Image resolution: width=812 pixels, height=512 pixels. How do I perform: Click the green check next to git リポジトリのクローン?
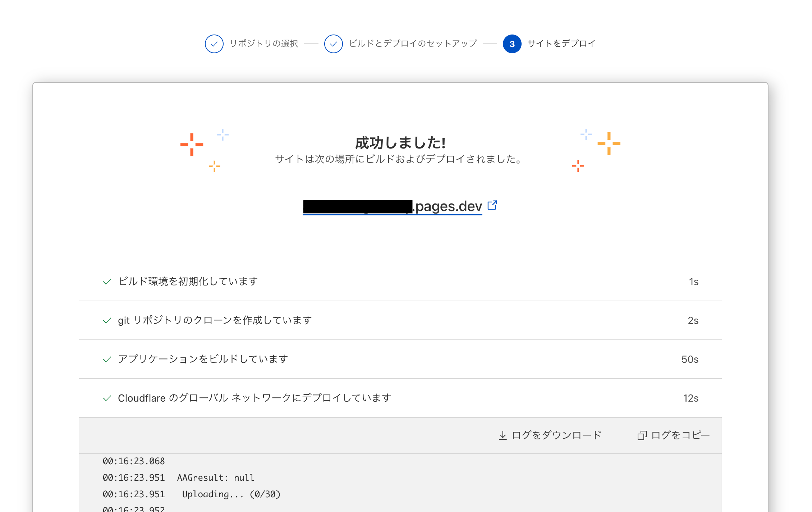[x=107, y=321]
